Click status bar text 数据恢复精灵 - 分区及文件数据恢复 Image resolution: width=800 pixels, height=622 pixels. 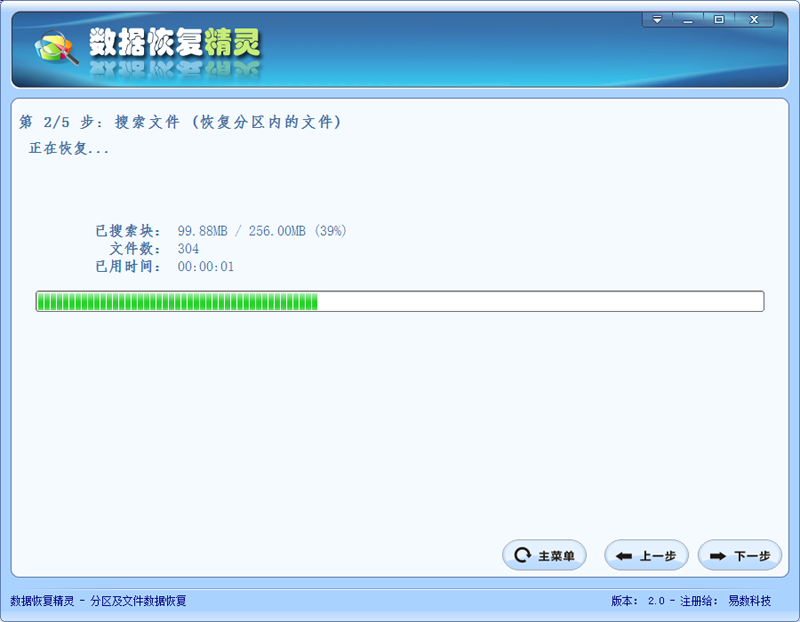tap(98, 601)
